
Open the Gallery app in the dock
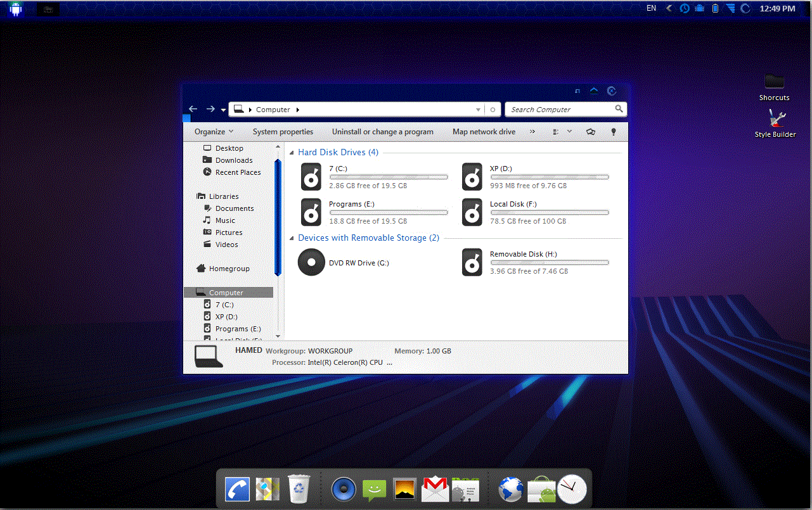[x=404, y=488]
